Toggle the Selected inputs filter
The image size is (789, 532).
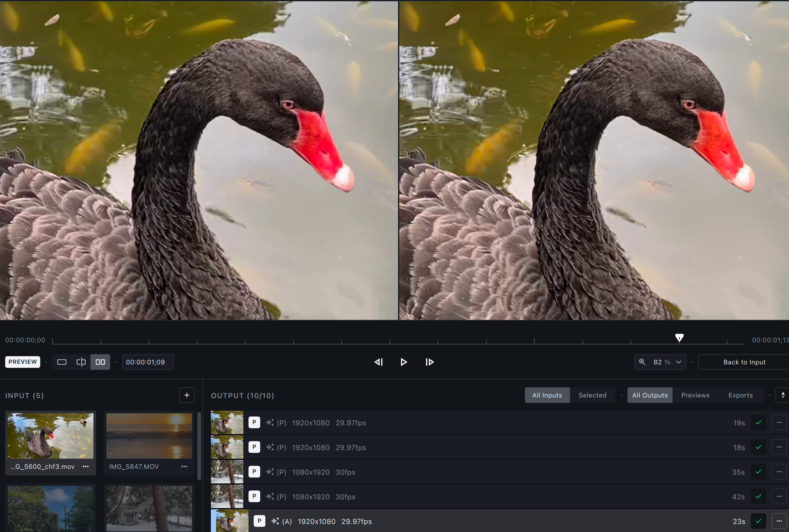[x=592, y=395]
